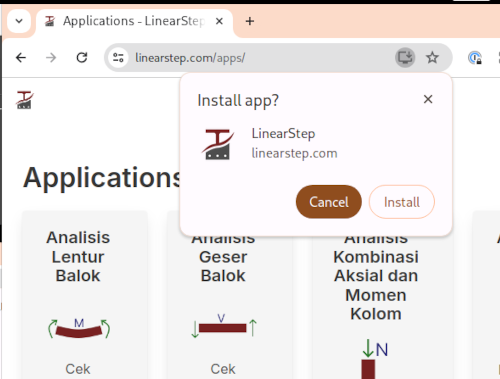
Task: Click the LinearStep app icon in dialog
Action: click(218, 144)
